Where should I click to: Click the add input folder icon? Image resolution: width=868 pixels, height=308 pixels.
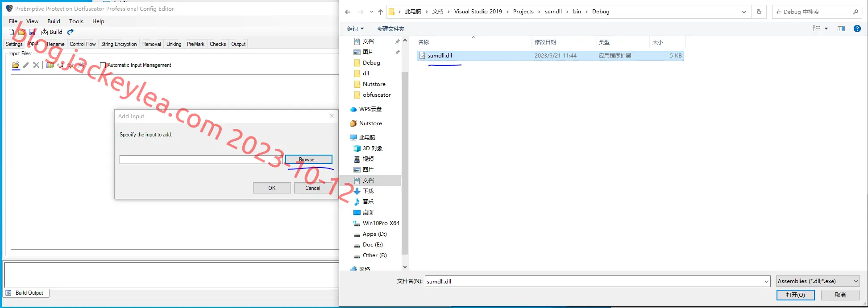(16, 65)
